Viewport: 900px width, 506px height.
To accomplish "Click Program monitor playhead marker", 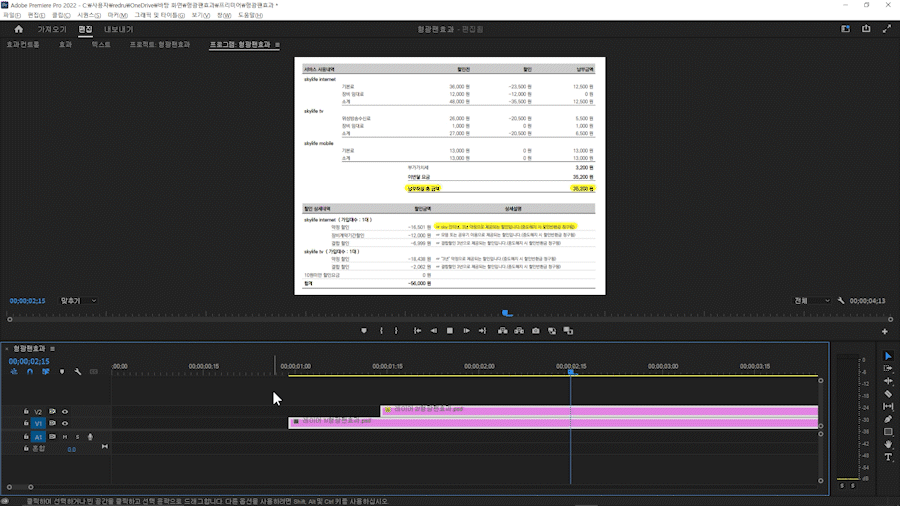I will click(507, 313).
